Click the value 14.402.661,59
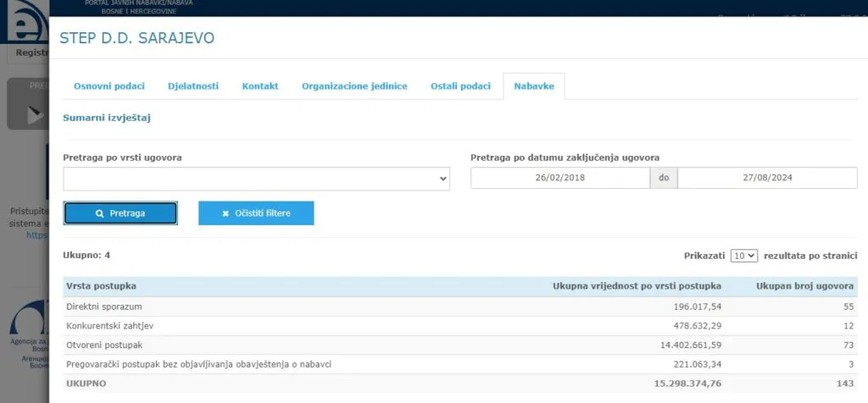Screen dimensions: 868x403 pyautogui.click(x=691, y=345)
